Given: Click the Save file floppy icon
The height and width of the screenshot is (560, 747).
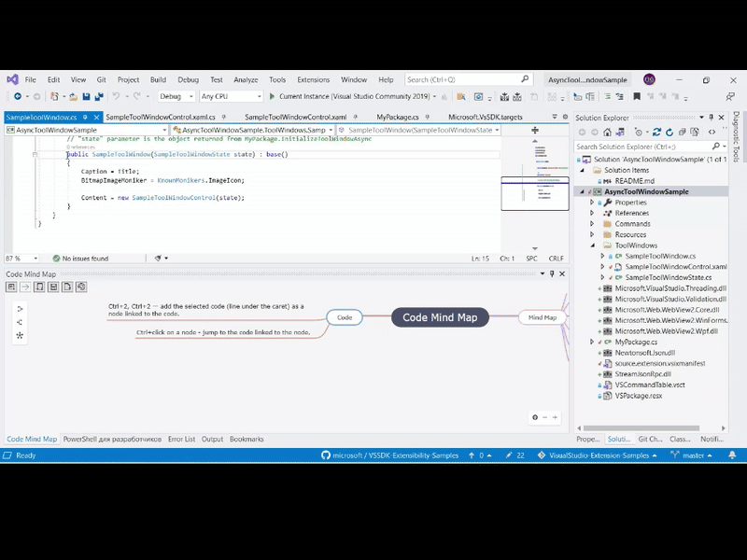Looking at the screenshot, I should tap(86, 97).
